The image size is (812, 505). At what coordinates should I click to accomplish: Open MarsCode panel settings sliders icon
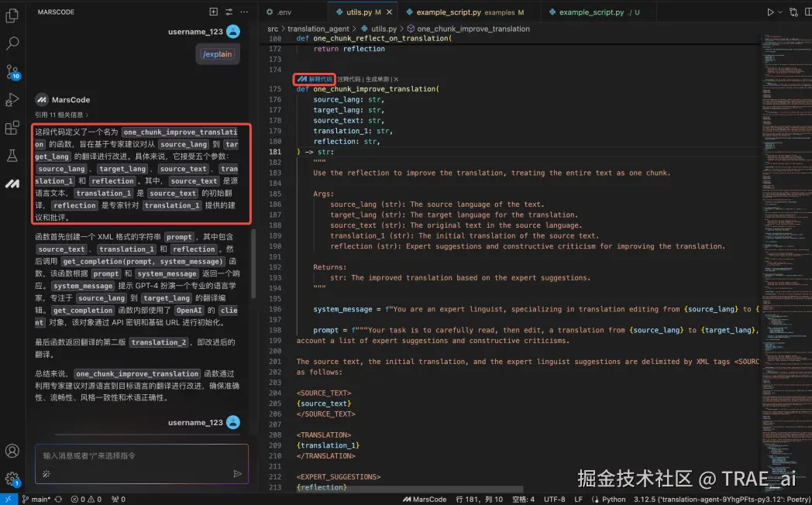229,12
